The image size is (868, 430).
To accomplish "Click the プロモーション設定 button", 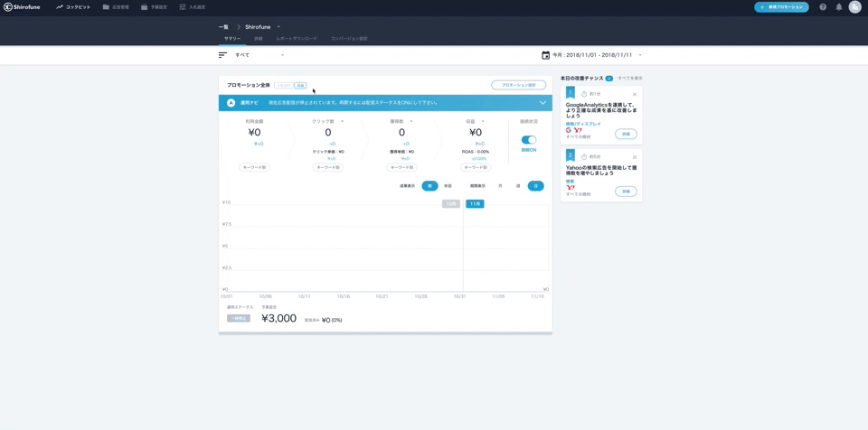I will pyautogui.click(x=518, y=85).
